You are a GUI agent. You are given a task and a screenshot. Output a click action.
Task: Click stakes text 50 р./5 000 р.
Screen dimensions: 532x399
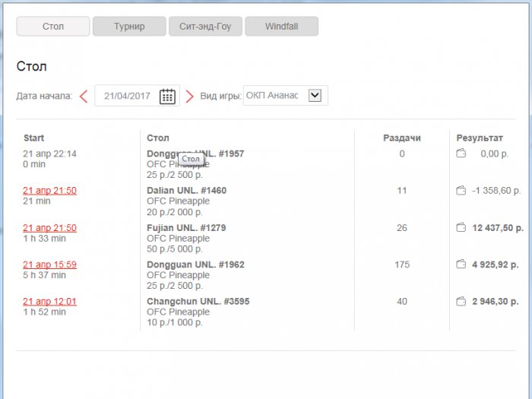click(x=175, y=249)
